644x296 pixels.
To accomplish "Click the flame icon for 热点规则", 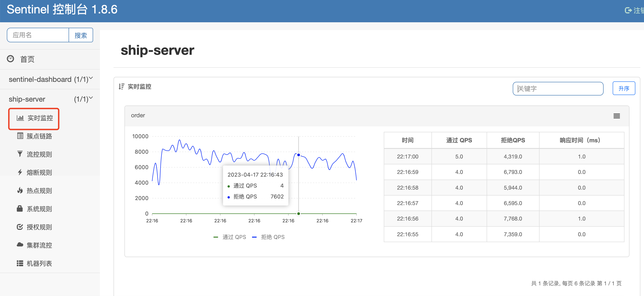I will [x=20, y=191].
